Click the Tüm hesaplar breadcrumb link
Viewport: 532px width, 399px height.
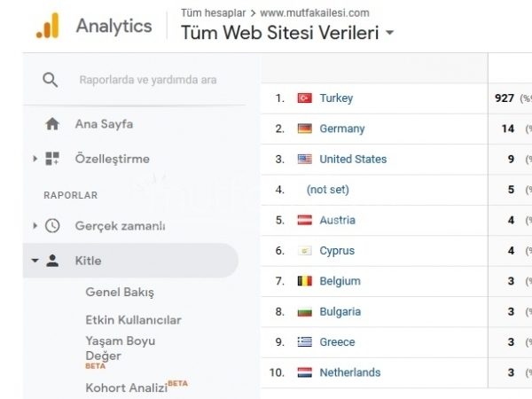click(x=213, y=13)
